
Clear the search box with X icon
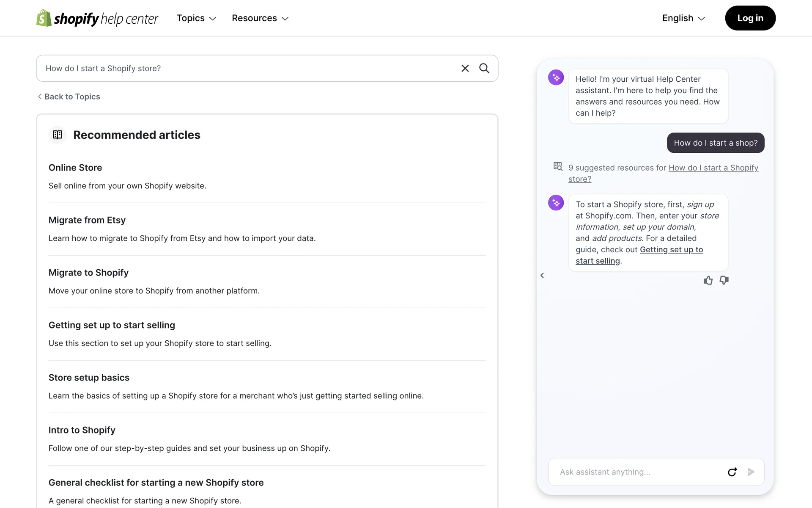(465, 68)
